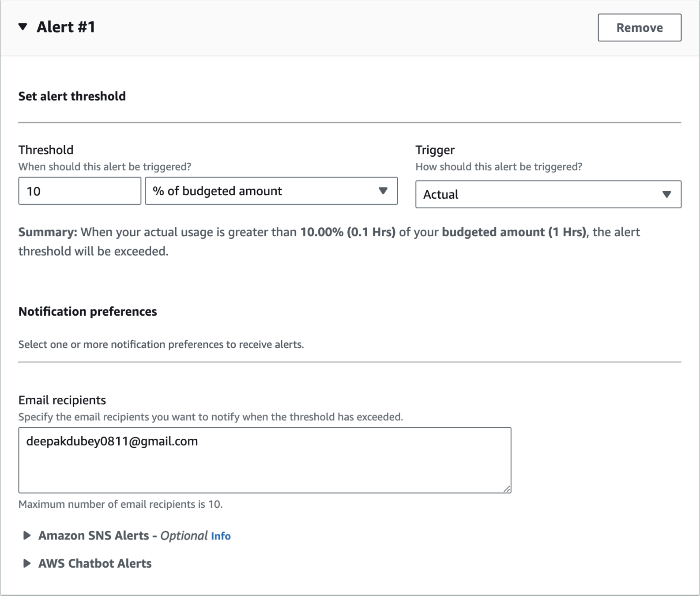Click the arrow icon on the Actual dropdown
Image resolution: width=700 pixels, height=596 pixels.
point(666,194)
